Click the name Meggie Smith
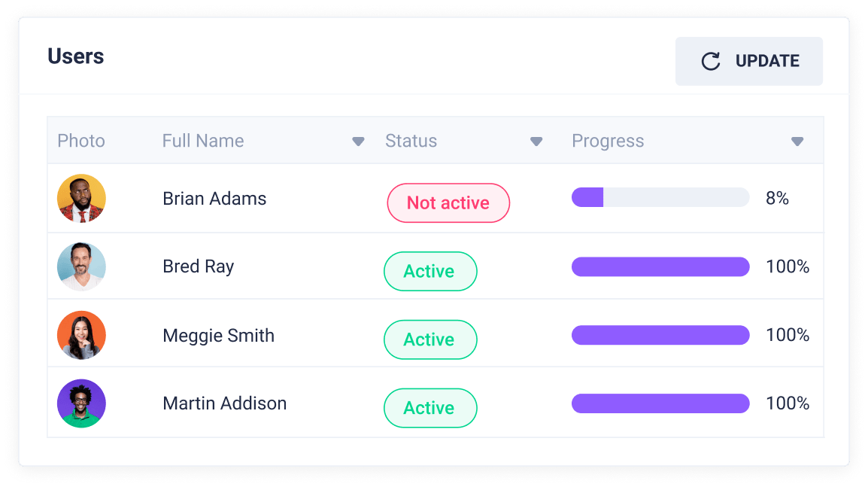This screenshot has width=868, height=487. click(218, 335)
